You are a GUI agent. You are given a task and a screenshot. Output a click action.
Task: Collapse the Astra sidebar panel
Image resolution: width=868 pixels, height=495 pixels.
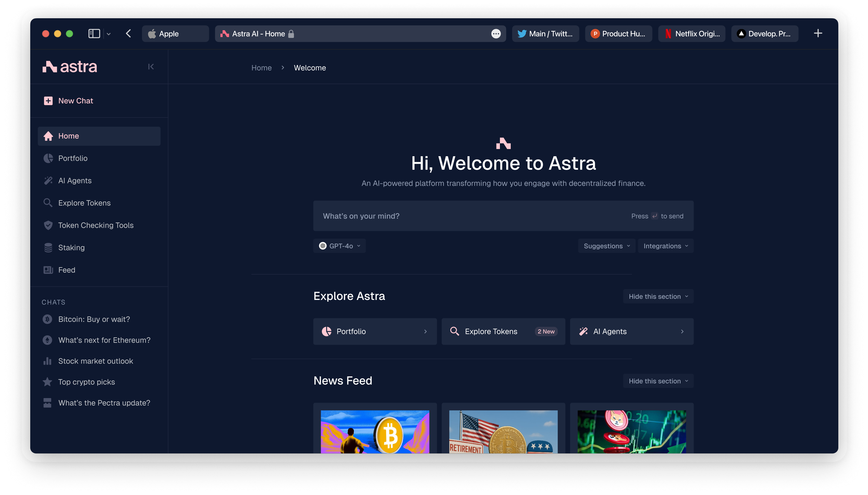[x=151, y=67]
